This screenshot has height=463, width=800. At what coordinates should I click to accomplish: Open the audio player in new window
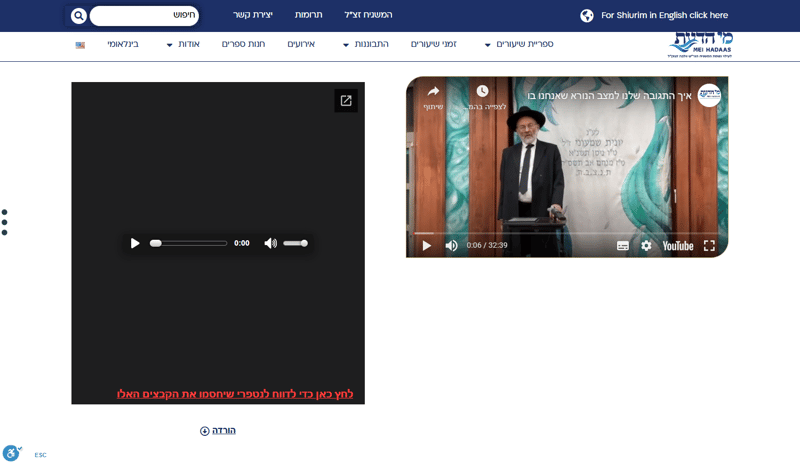(x=346, y=101)
